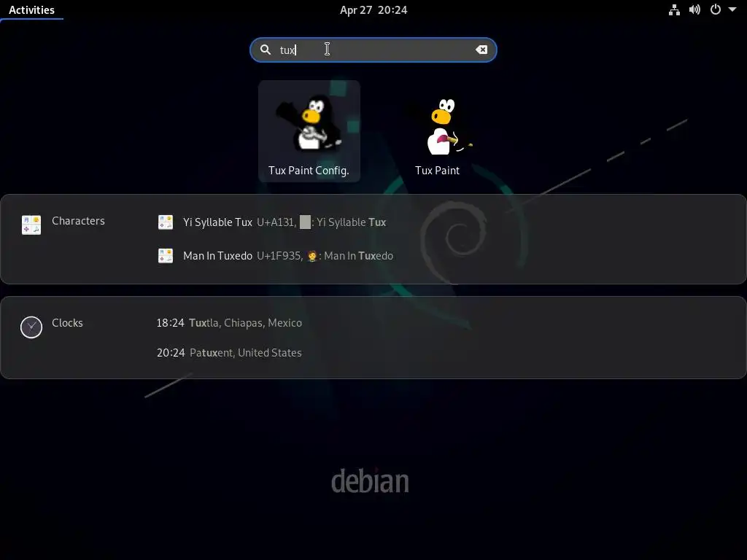Open the network status icon in top bar
This screenshot has height=560, width=747.
click(x=674, y=9)
